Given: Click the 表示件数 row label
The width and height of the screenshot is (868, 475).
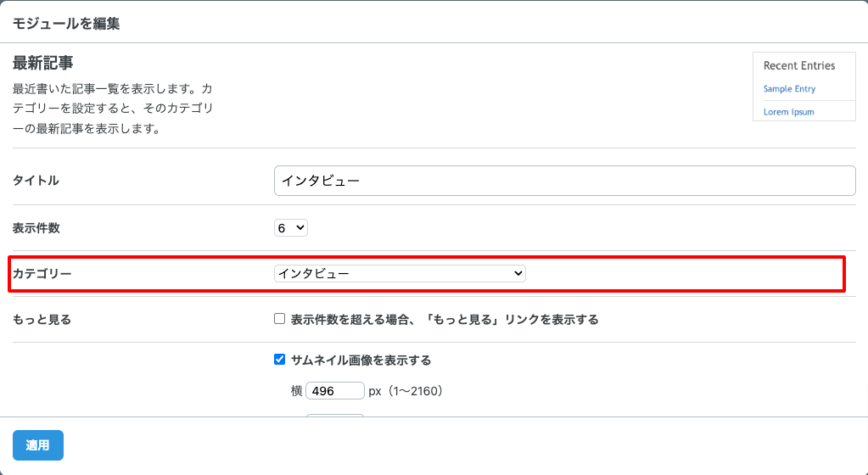Looking at the screenshot, I should (36, 227).
